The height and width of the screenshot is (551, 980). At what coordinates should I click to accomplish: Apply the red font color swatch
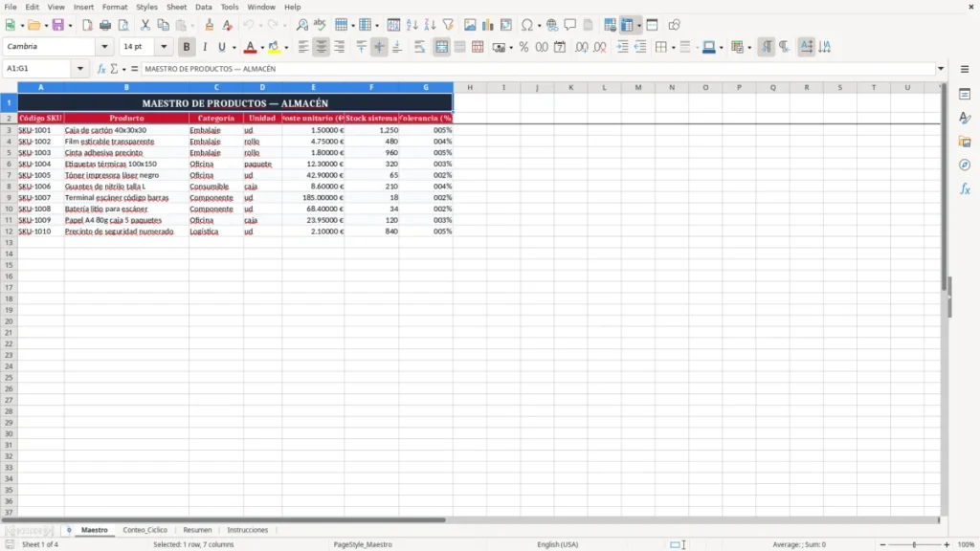pos(250,47)
